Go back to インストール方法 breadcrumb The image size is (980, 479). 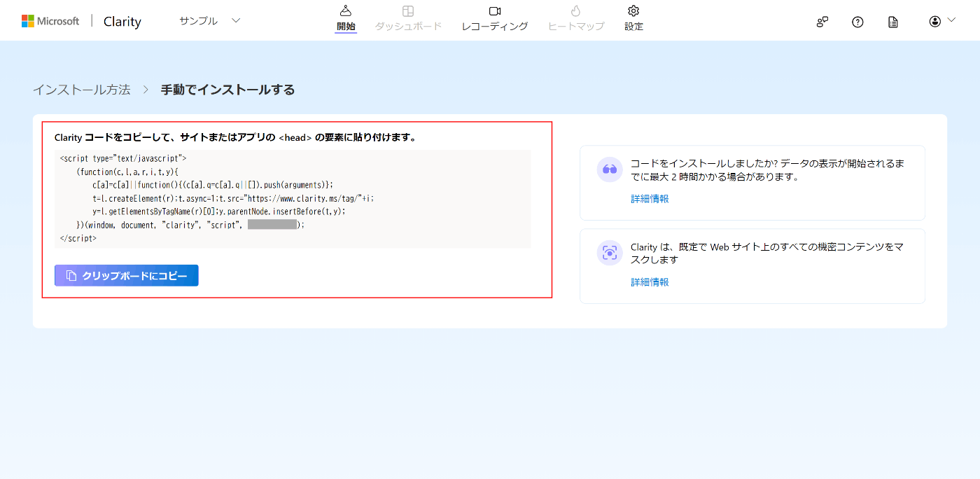point(82,90)
